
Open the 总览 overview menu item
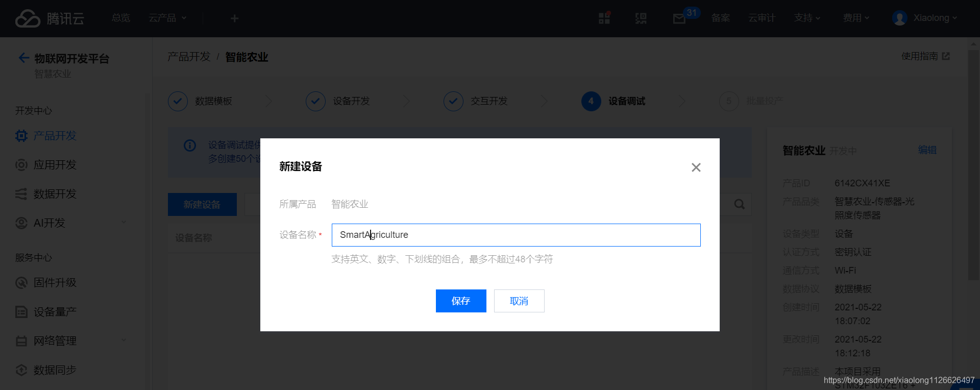[121, 18]
